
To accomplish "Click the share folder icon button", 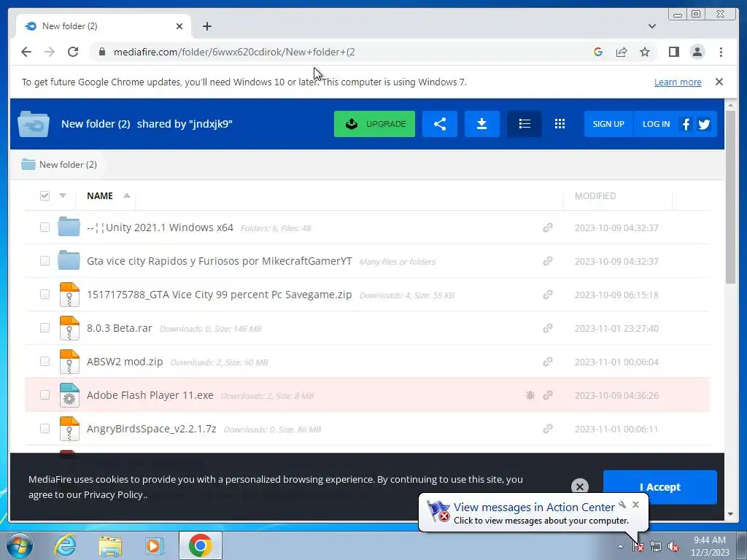I will (440, 124).
